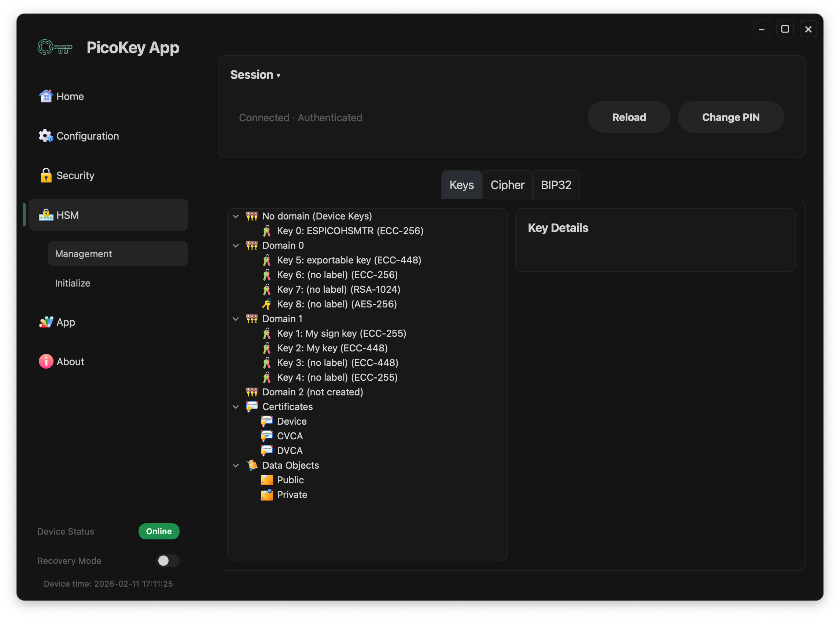Open About via the pink info icon
The image size is (840, 620).
click(46, 362)
